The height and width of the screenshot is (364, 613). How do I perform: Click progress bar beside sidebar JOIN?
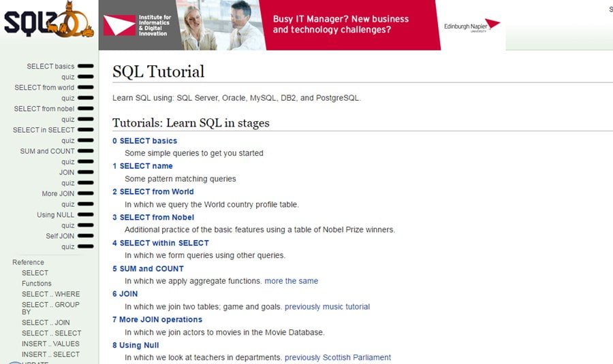[86, 172]
